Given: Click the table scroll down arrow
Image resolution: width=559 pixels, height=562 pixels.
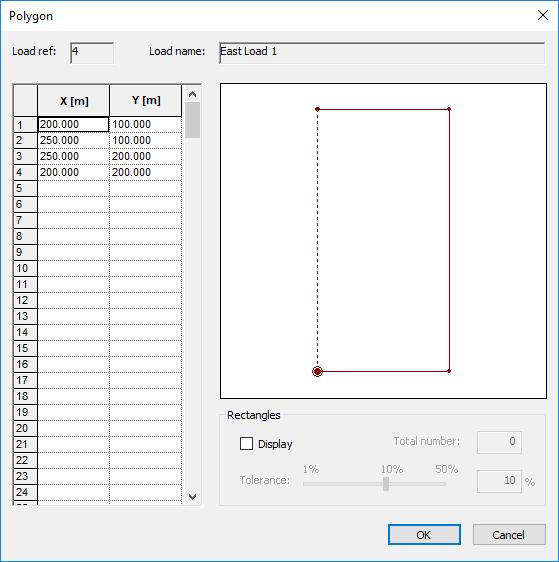Looking at the screenshot, I should pyautogui.click(x=192, y=497).
